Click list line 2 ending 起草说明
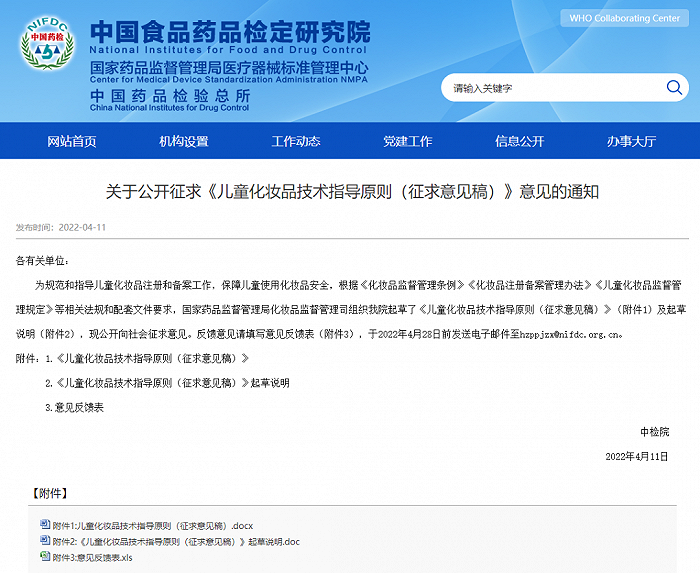This screenshot has width=700, height=573. click(x=167, y=383)
